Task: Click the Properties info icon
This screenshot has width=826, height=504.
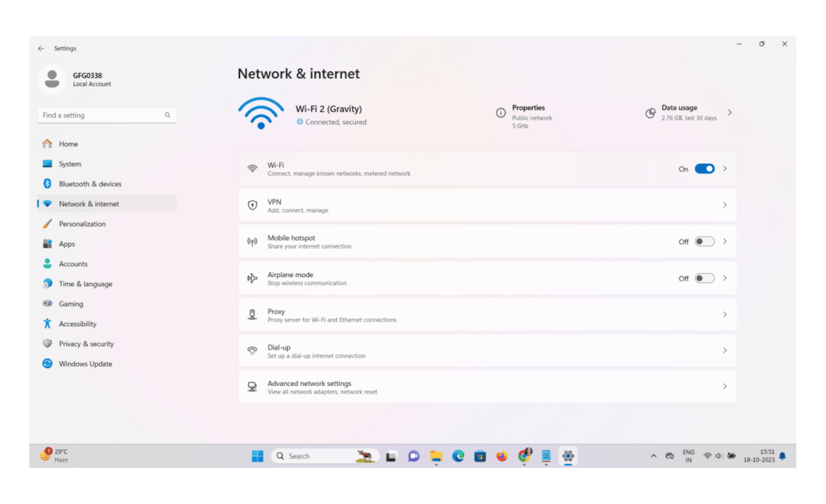Action: (500, 113)
